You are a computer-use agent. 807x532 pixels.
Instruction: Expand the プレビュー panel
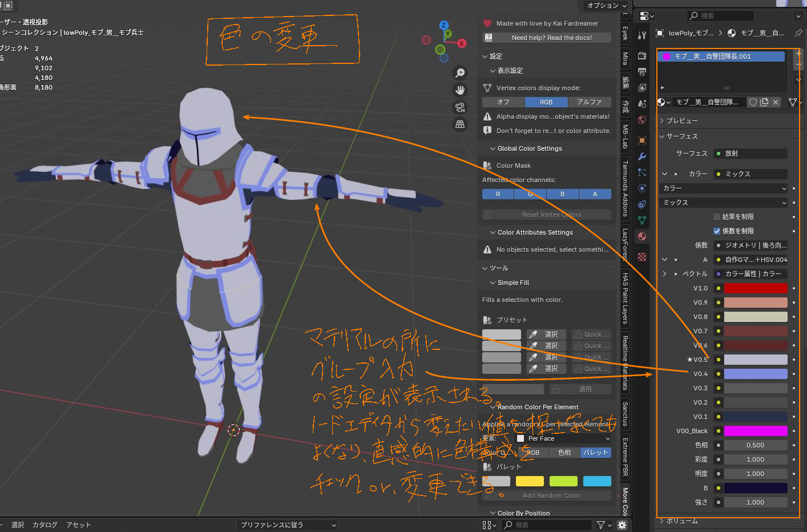point(682,121)
